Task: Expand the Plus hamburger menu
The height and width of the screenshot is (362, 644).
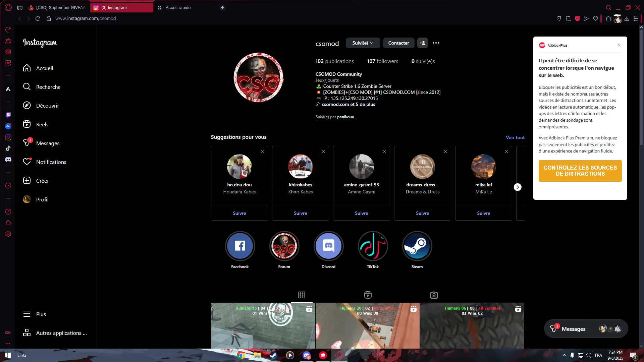Action: (x=27, y=314)
